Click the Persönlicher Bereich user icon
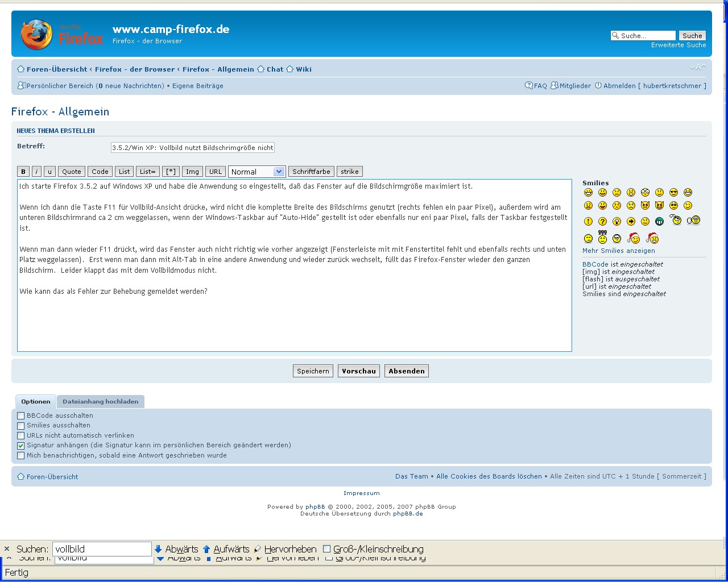Viewport: 728px width, 582px height. 22,86
